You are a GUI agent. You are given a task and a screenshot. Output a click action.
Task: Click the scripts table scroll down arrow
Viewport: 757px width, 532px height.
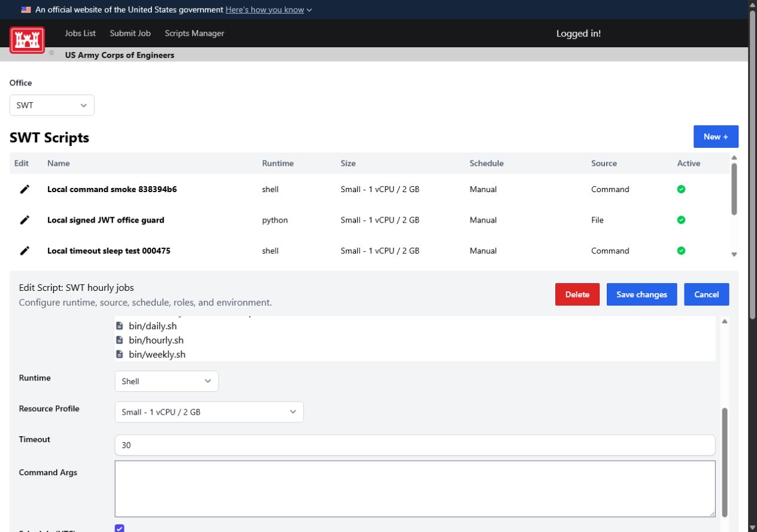click(734, 254)
